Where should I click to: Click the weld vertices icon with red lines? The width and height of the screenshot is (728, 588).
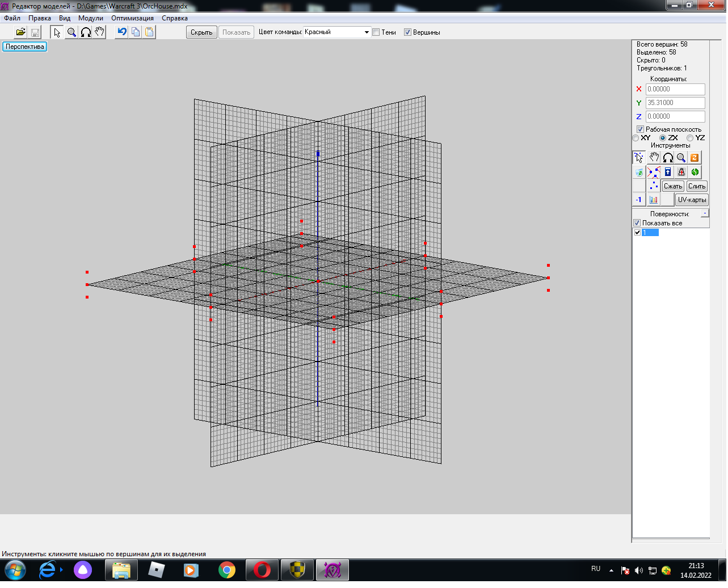(654, 172)
